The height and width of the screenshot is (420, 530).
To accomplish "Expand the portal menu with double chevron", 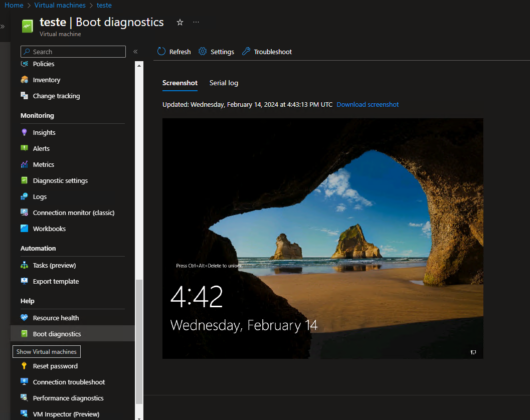I will click(x=3, y=27).
